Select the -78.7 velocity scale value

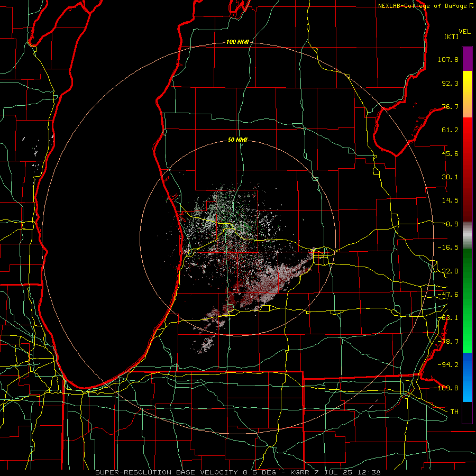(448, 342)
